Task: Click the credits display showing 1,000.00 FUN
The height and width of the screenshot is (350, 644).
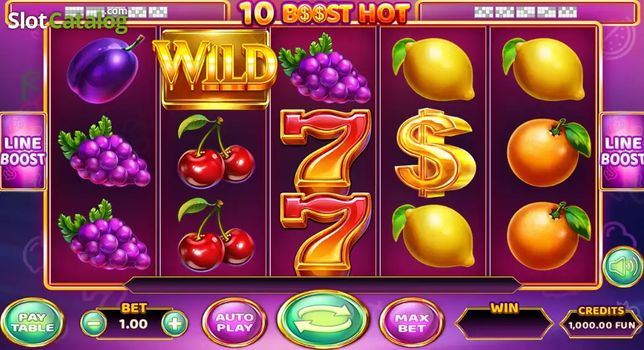Action: click(601, 325)
